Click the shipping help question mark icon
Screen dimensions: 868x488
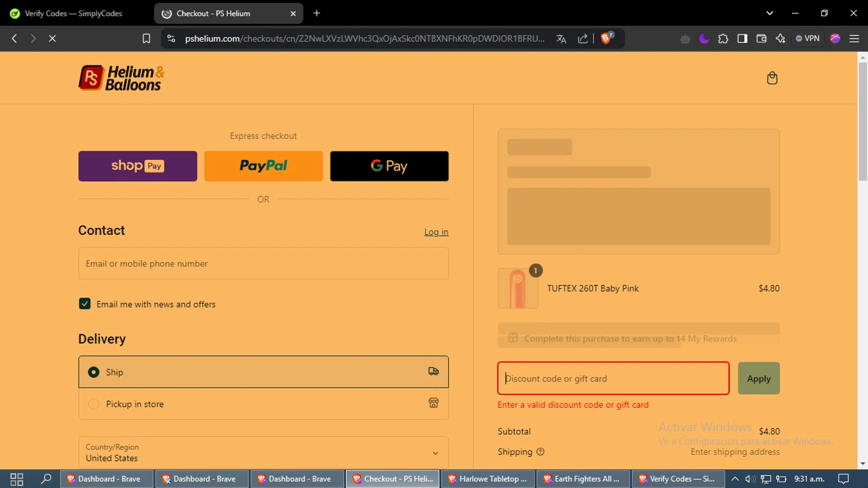[540, 452]
